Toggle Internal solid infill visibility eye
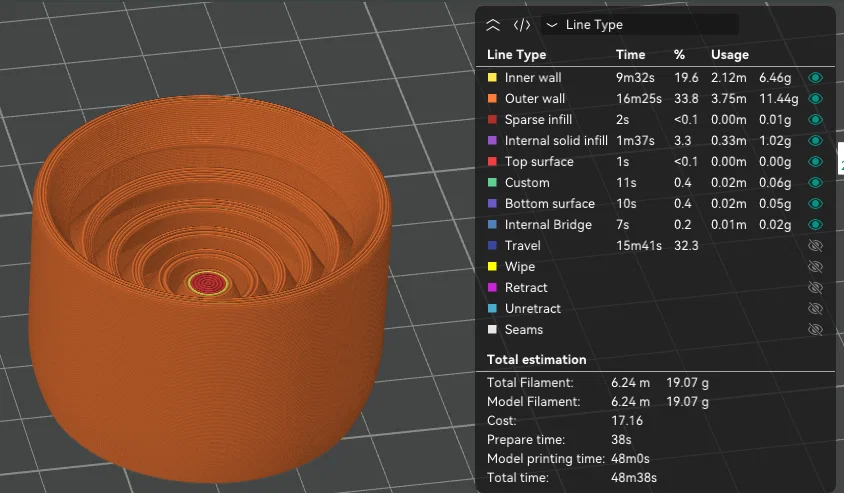Image resolution: width=844 pixels, height=493 pixels. point(815,140)
